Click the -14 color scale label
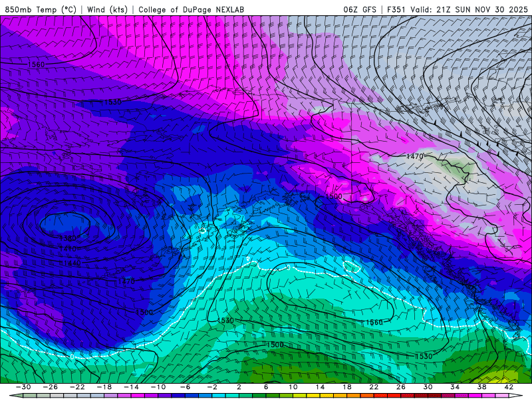532x399 pixels. (x=131, y=387)
